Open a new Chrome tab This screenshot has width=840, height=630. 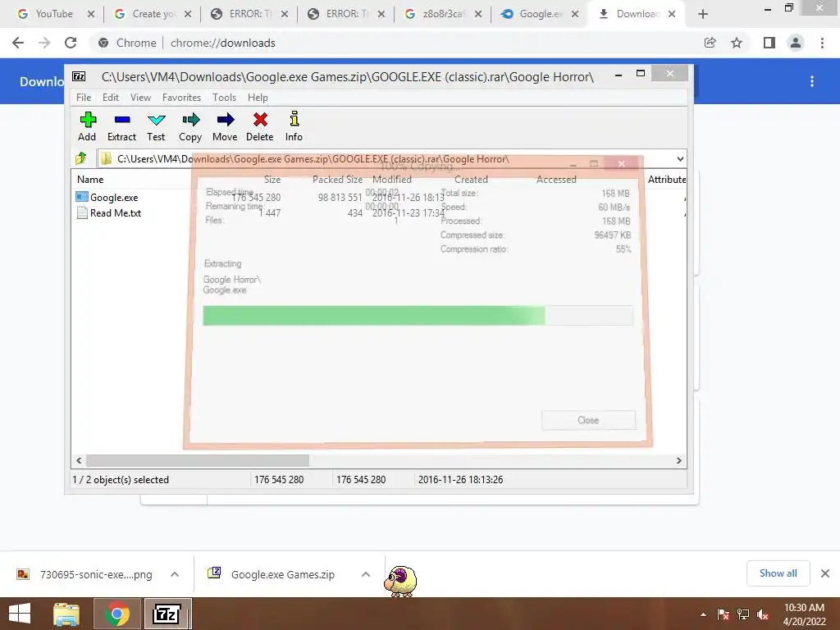pyautogui.click(x=703, y=15)
